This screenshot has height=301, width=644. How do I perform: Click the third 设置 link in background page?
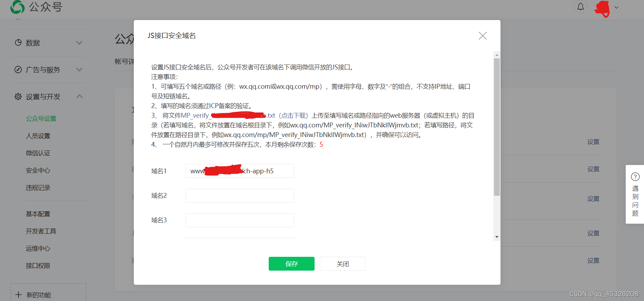pos(593,199)
